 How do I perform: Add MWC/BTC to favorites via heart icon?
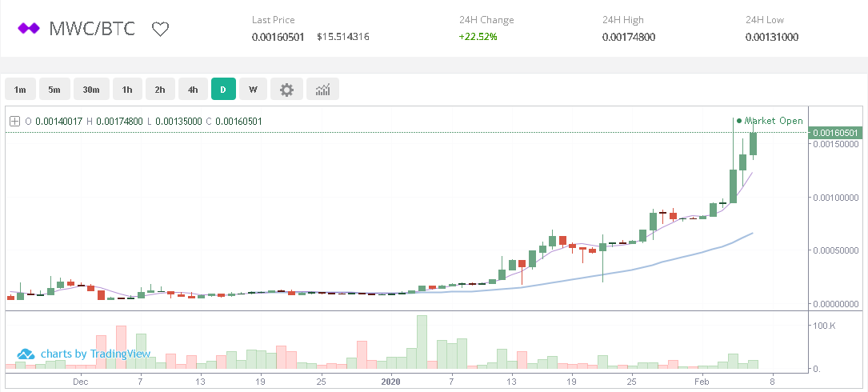pyautogui.click(x=160, y=30)
